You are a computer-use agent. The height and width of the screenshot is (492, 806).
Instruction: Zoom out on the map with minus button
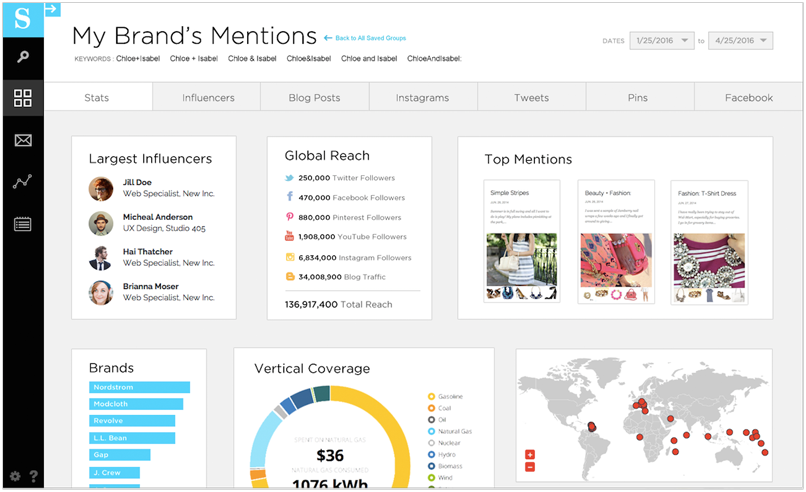530,467
